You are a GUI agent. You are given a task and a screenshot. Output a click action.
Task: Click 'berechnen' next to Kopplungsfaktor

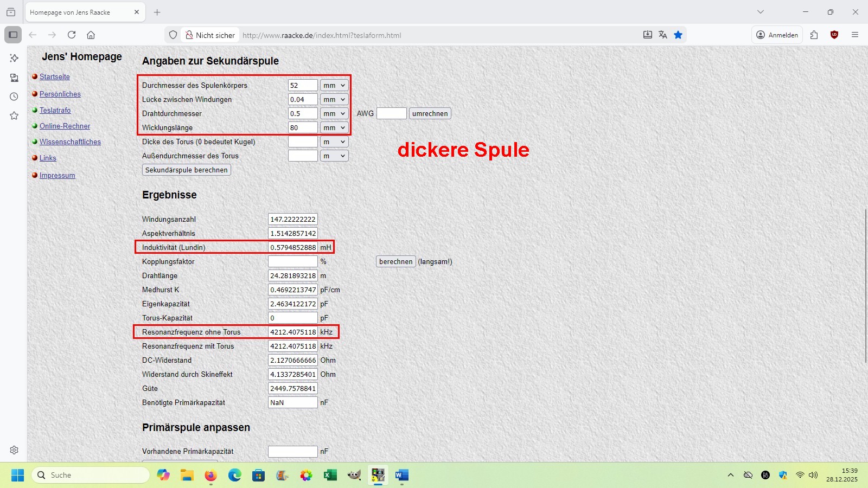(396, 261)
